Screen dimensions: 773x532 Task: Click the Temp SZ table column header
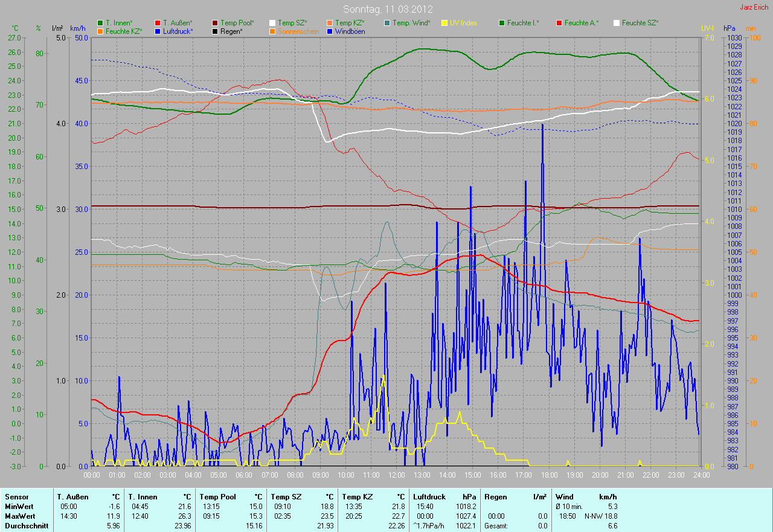point(286,497)
